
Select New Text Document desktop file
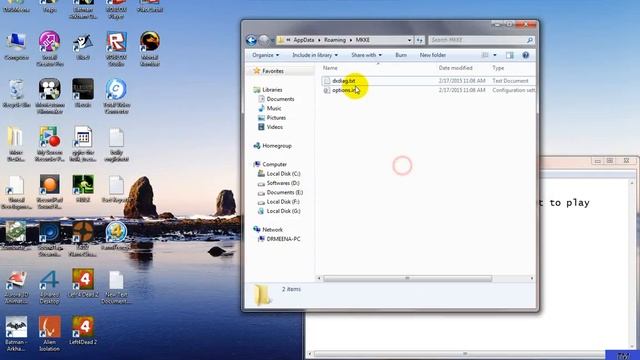pos(116,287)
